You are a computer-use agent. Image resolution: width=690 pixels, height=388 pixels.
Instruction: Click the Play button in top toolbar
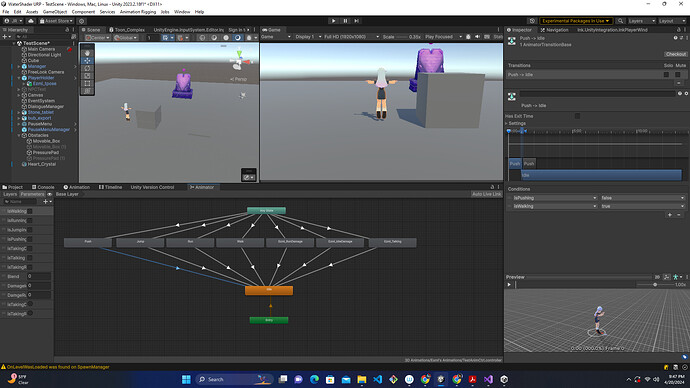333,21
